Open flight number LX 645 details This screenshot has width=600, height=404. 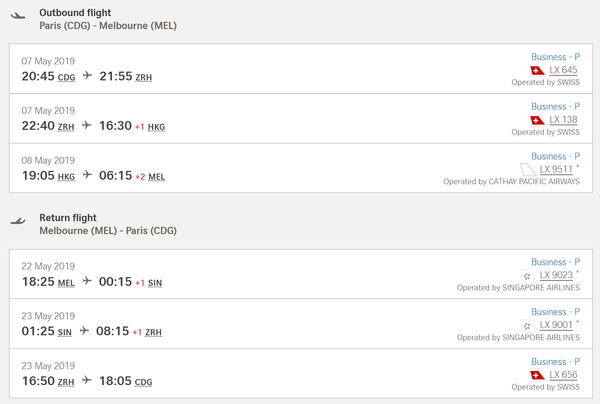[x=563, y=70]
